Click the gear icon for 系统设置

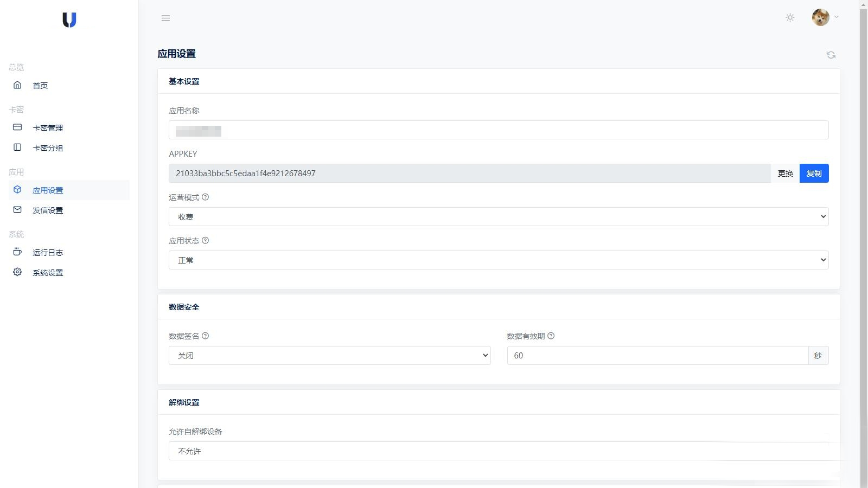tap(17, 272)
